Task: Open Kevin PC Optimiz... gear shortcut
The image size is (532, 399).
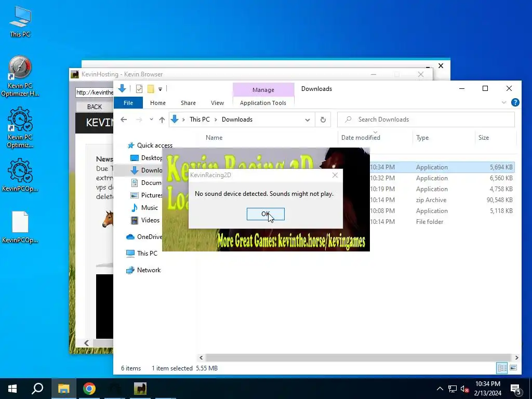Action: [20, 128]
